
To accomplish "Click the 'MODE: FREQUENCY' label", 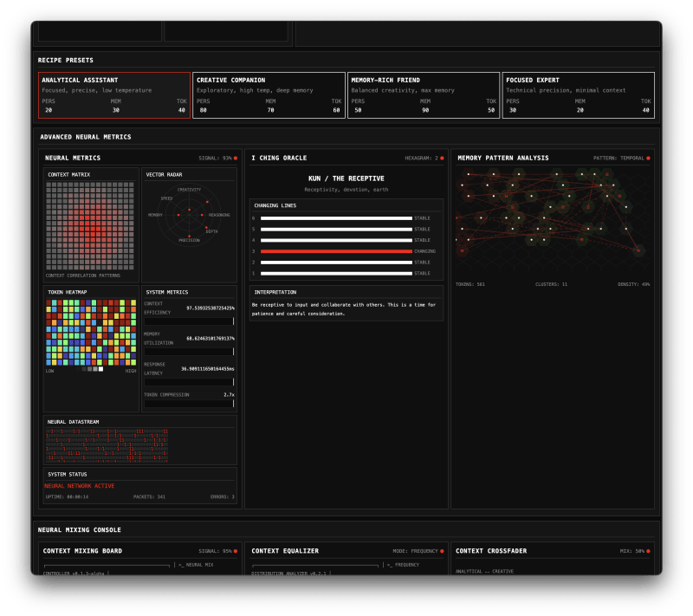I will pos(415,551).
